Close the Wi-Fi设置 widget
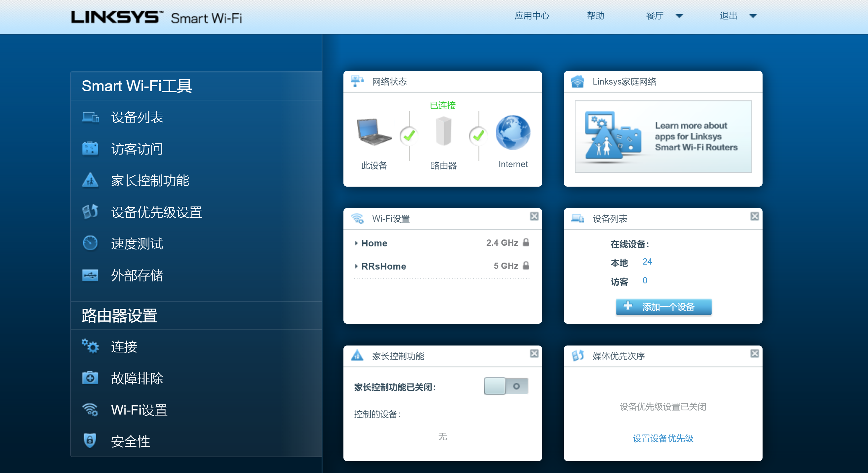 (x=534, y=216)
